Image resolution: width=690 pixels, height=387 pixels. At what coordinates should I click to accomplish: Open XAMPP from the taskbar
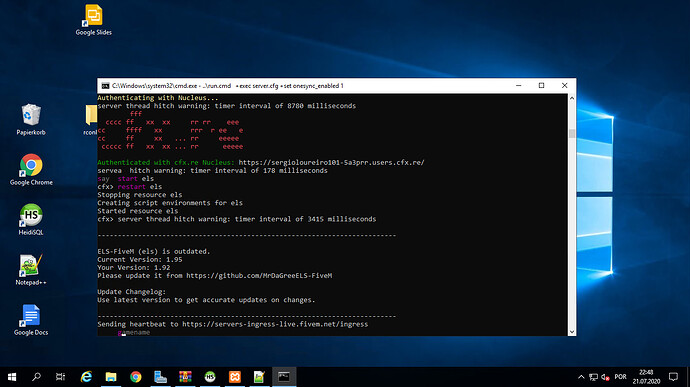[235, 377]
